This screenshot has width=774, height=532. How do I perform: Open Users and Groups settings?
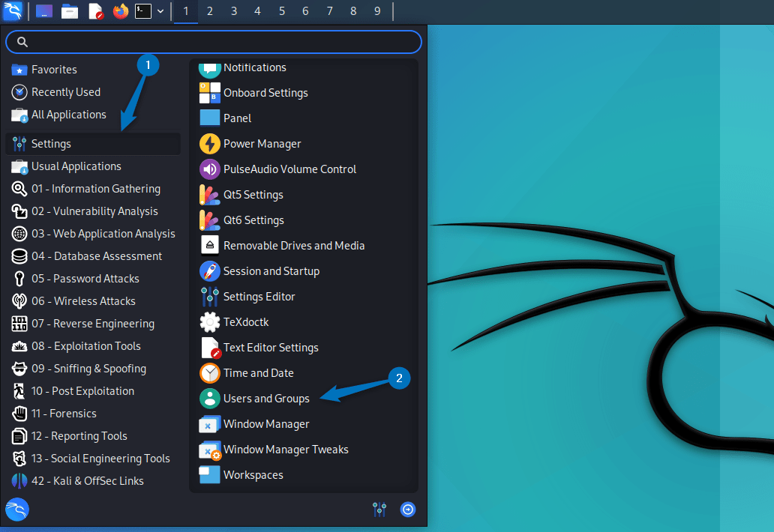[266, 398]
